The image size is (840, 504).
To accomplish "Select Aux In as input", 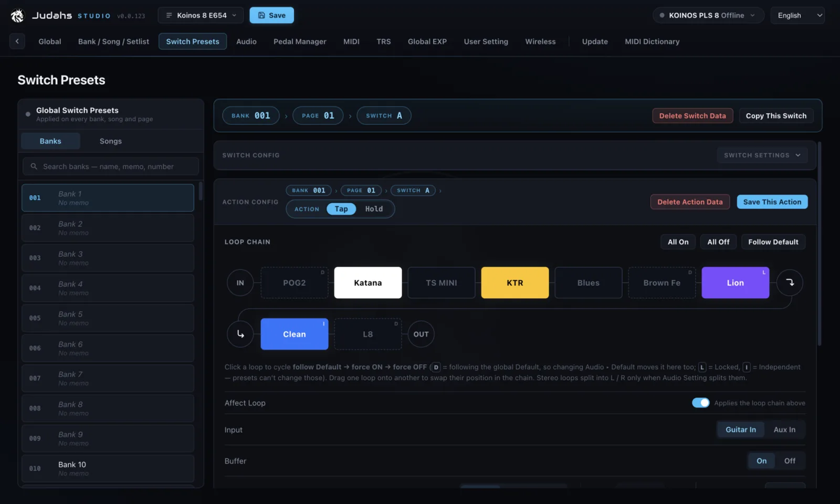I will pyautogui.click(x=784, y=429).
